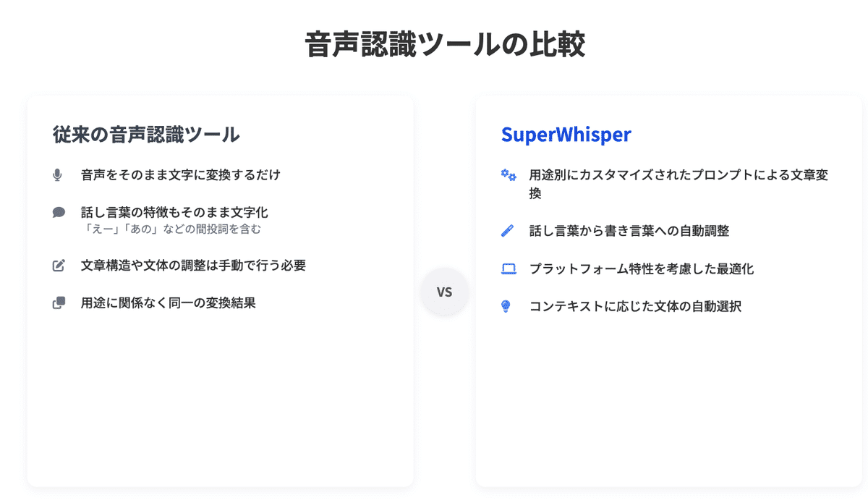The image size is (868, 503).
Task: Click the 従来の音声認識ツール heading
Action: (x=146, y=135)
